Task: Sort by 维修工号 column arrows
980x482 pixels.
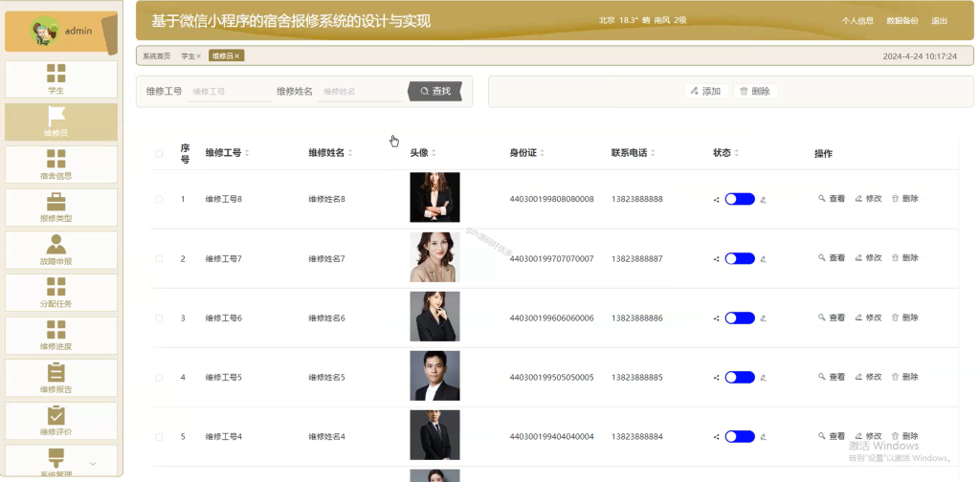Action: (x=247, y=153)
